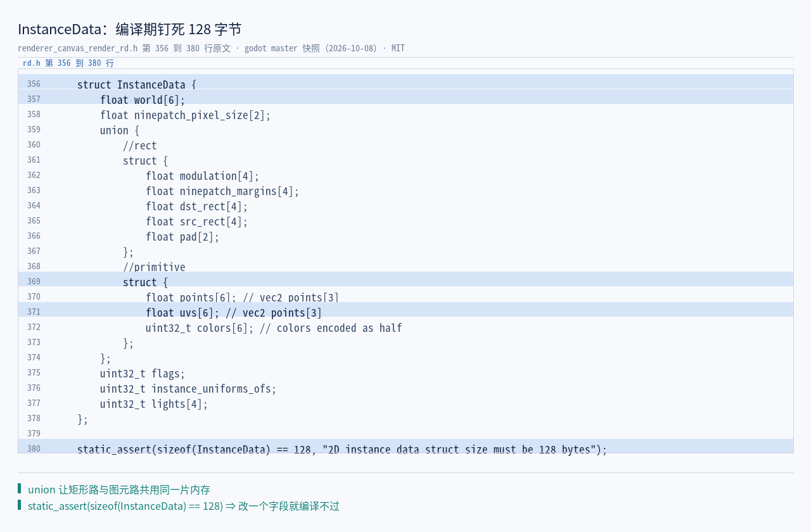Click the source caption mentioning godot master 快照
The image size is (811, 532).
click(x=211, y=49)
